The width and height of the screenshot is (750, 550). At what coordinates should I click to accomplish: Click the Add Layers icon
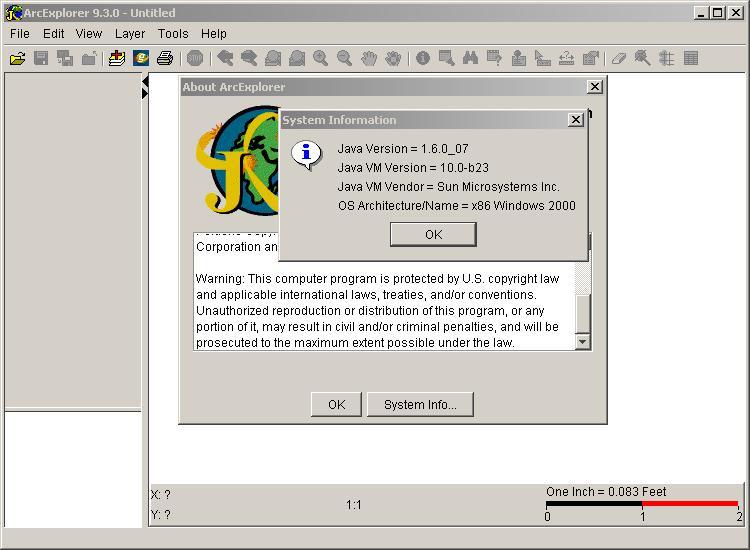pyautogui.click(x=116, y=59)
